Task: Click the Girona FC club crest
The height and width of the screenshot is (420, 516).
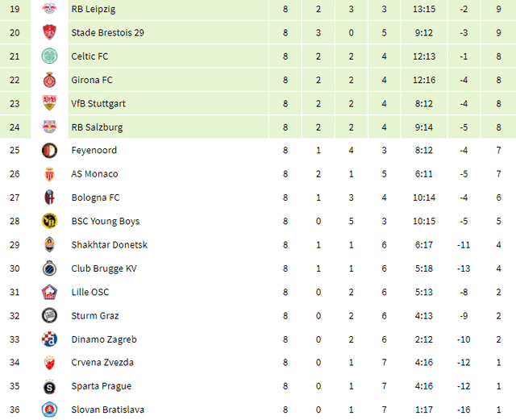Action: click(50, 80)
